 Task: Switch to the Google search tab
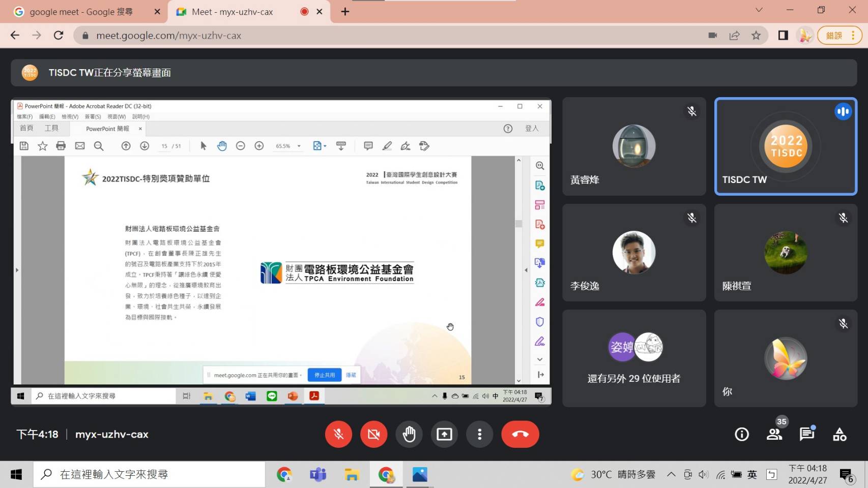(x=80, y=12)
